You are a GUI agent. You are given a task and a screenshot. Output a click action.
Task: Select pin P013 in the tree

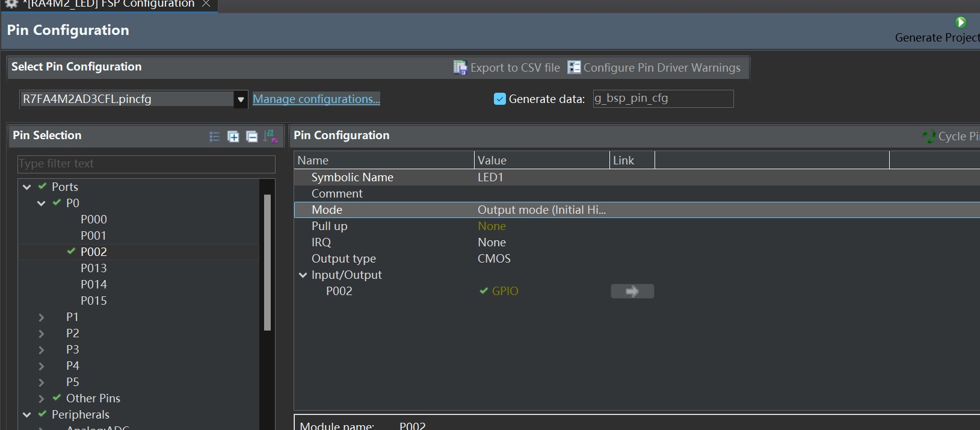pos(94,269)
